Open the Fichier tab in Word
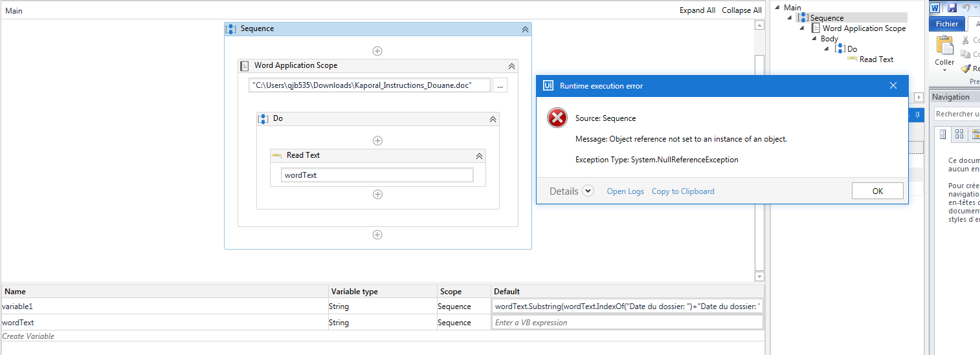 947,24
